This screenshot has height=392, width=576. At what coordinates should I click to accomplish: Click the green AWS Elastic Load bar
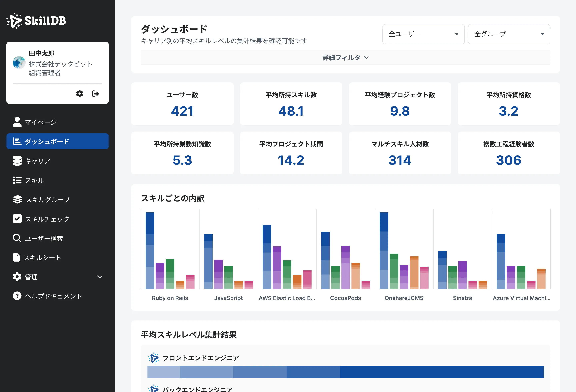[287, 274]
